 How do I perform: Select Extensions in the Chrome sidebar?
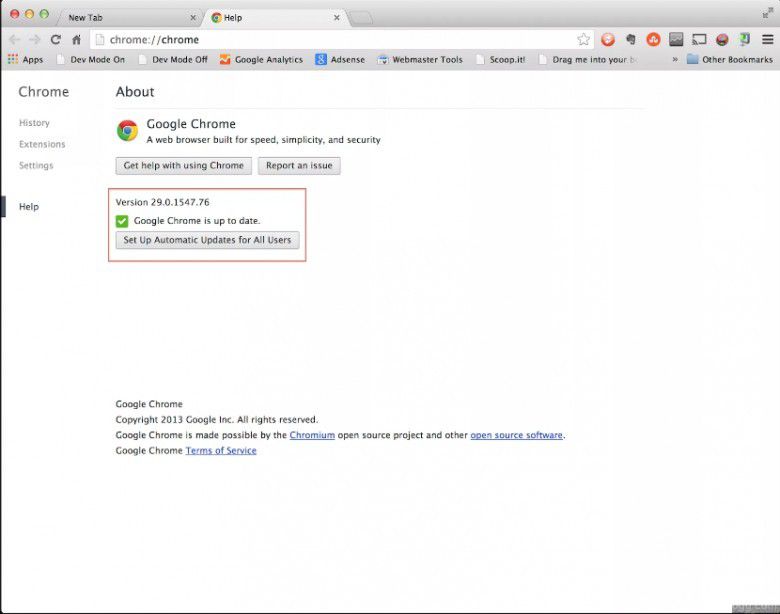pyautogui.click(x=42, y=144)
